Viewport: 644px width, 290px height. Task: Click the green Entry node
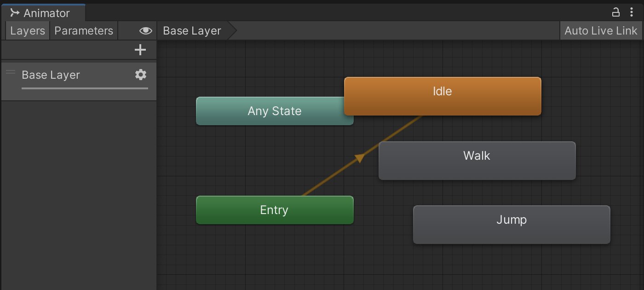(274, 210)
